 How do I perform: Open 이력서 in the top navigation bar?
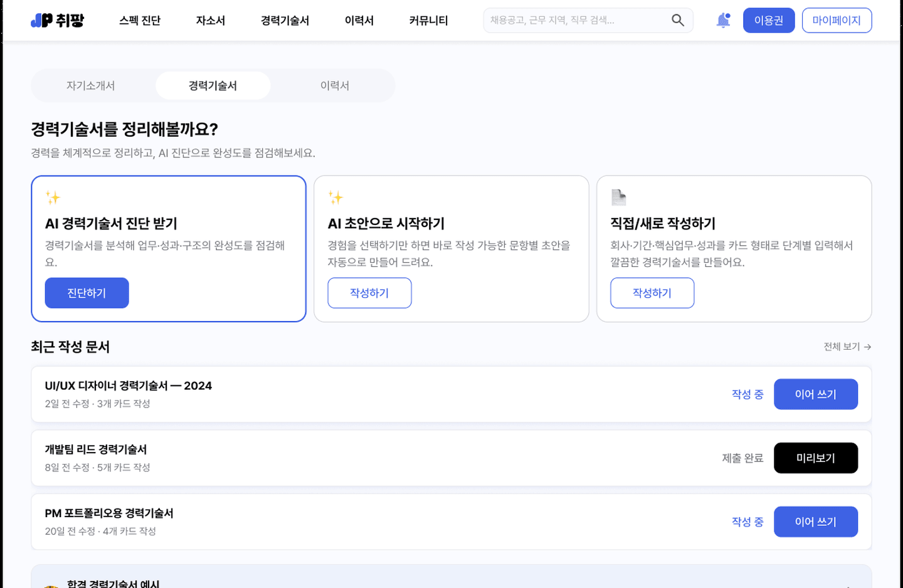359,21
